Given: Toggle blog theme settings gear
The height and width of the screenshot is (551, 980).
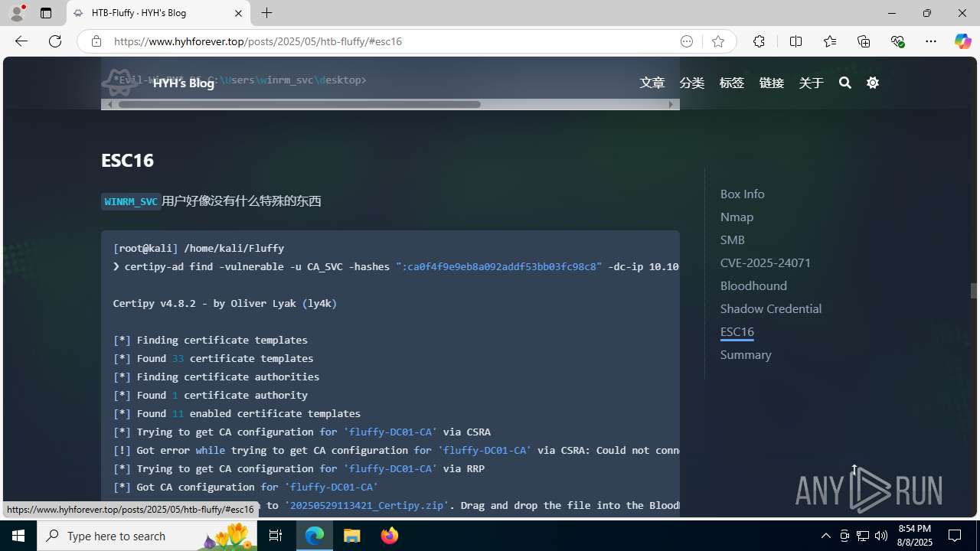Looking at the screenshot, I should tap(873, 83).
